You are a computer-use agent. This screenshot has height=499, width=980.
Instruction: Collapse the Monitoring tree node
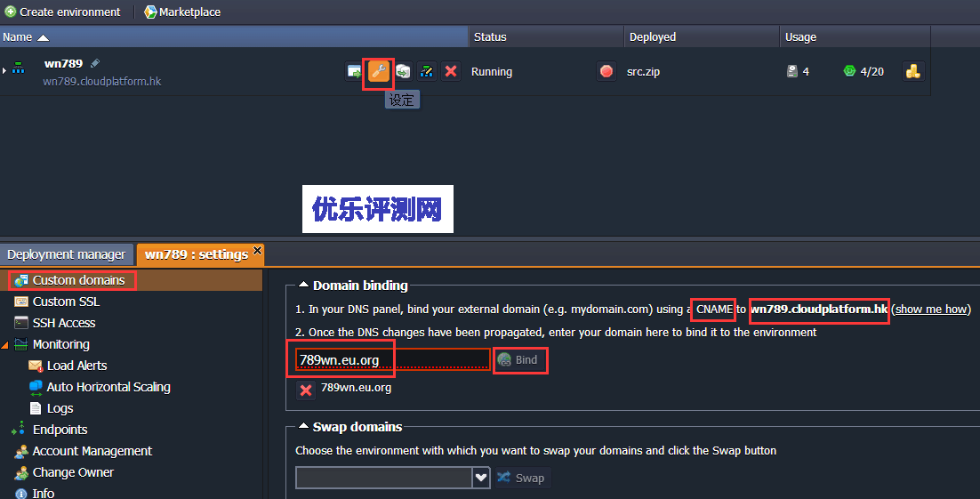point(5,344)
